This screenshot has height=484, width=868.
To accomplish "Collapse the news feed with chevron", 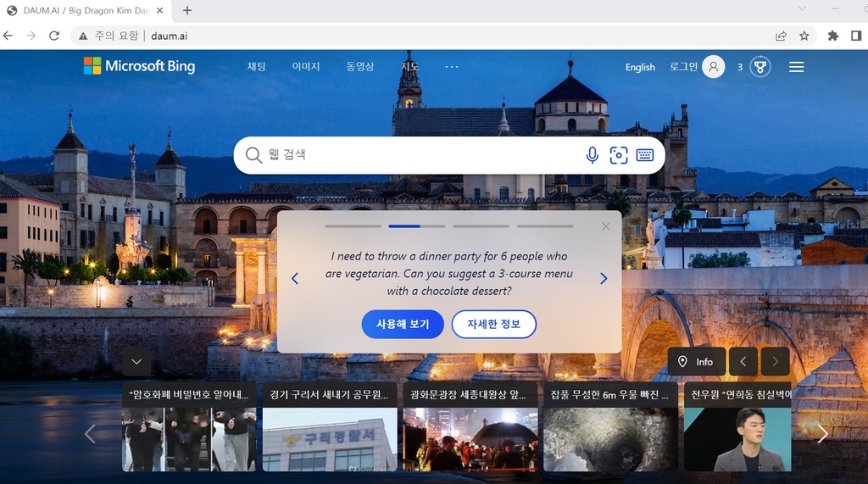I will pos(136,362).
